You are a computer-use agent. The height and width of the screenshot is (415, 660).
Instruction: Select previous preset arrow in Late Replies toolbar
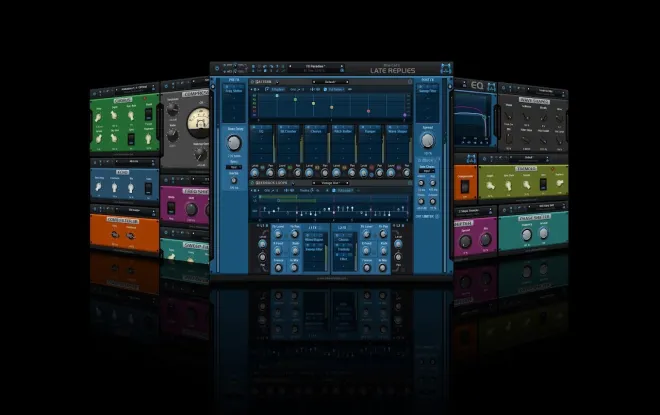point(290,67)
